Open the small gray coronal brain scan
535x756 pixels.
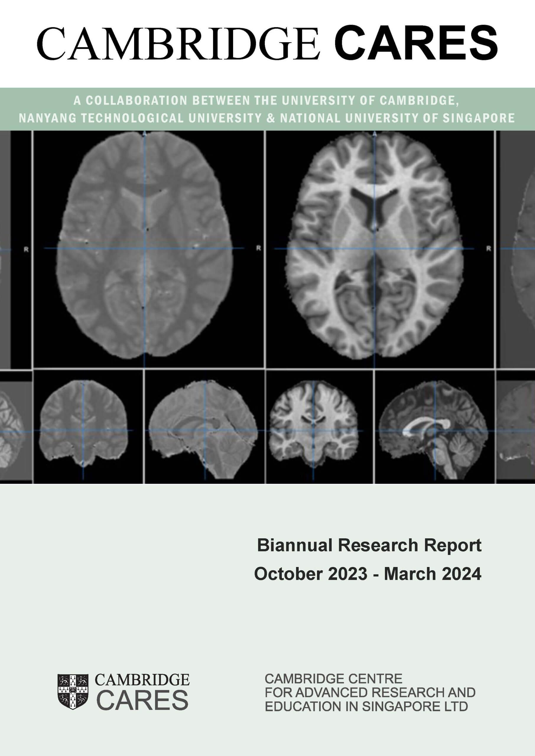[x=83, y=425]
